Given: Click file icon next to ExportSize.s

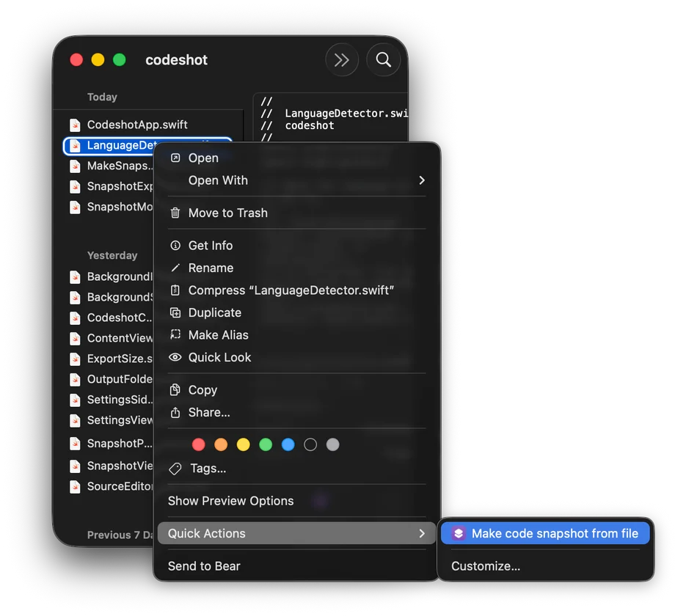Looking at the screenshot, I should point(75,359).
